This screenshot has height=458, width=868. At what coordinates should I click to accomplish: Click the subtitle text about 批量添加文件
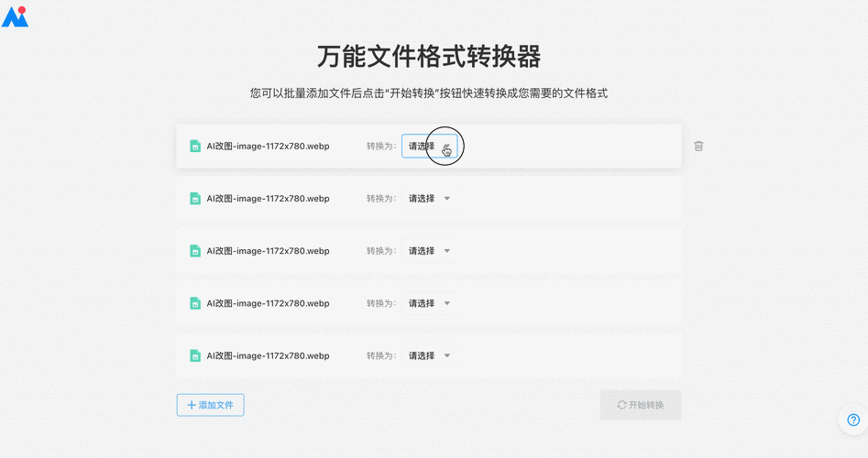[x=429, y=93]
